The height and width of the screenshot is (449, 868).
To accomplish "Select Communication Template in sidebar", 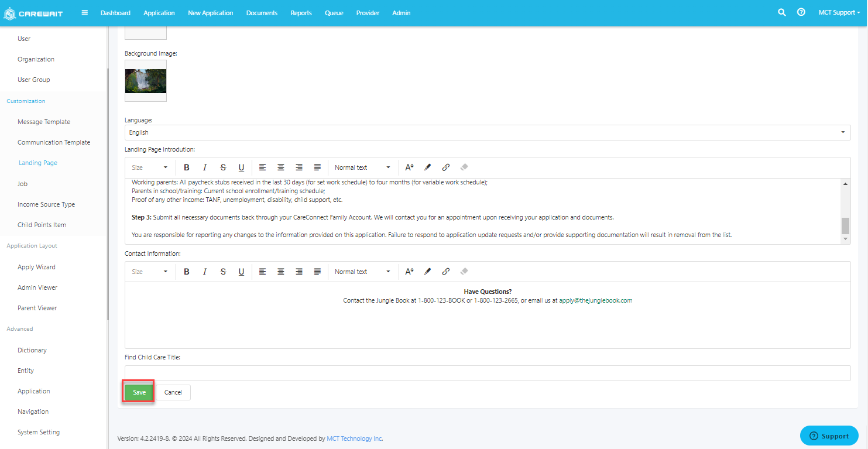I will (x=54, y=142).
